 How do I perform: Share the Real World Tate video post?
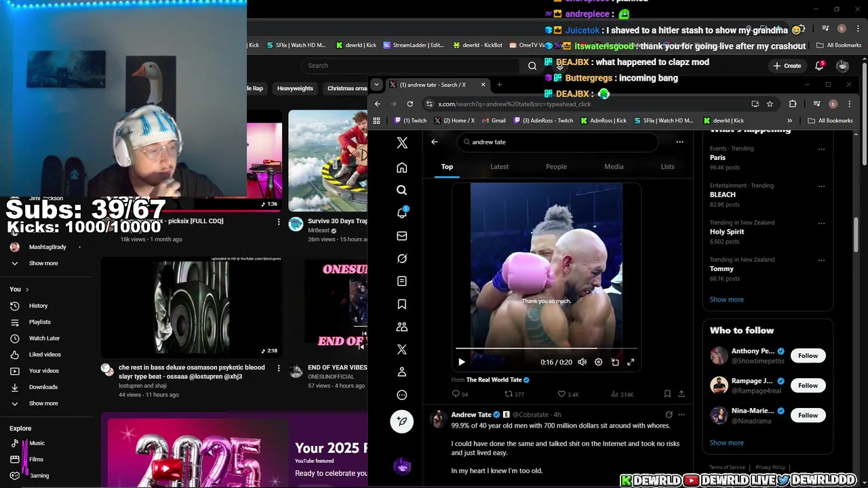coord(682,394)
